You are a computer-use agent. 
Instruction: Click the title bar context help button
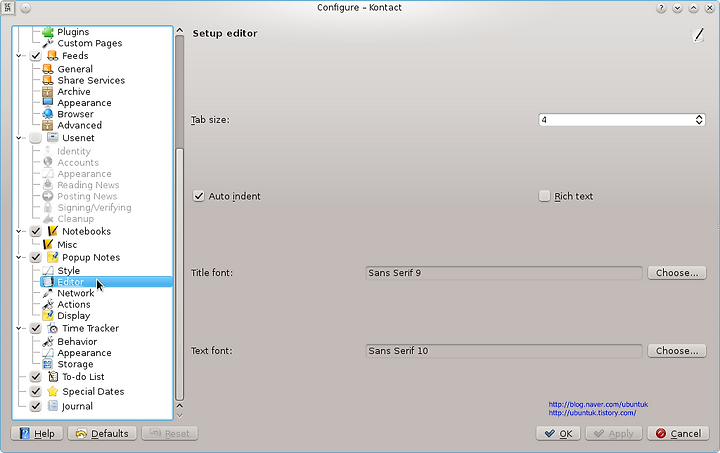coord(661,8)
